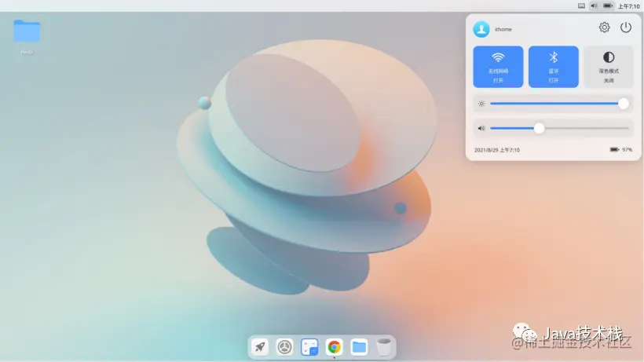The height and width of the screenshot is (362, 644).
Task: Click the volume icon in top bar
Action: pos(594,5)
